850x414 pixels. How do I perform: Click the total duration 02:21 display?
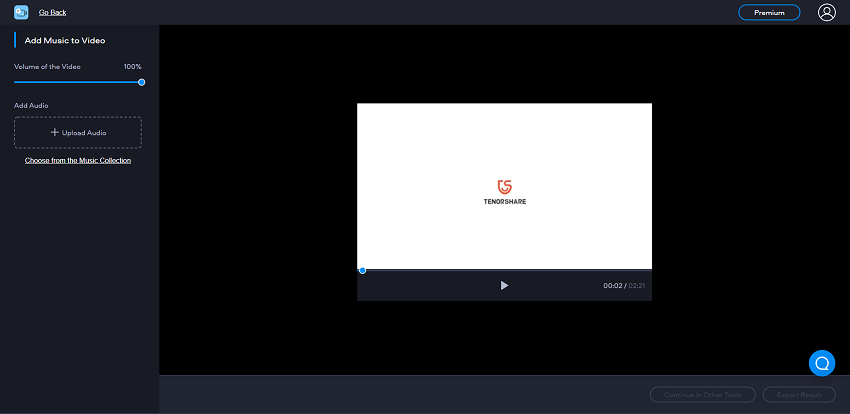tap(637, 286)
